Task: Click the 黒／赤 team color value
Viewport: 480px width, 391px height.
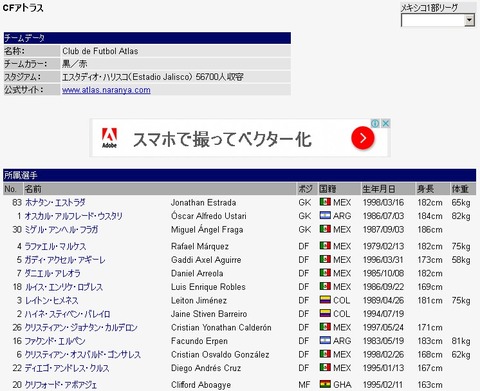Action: point(74,64)
